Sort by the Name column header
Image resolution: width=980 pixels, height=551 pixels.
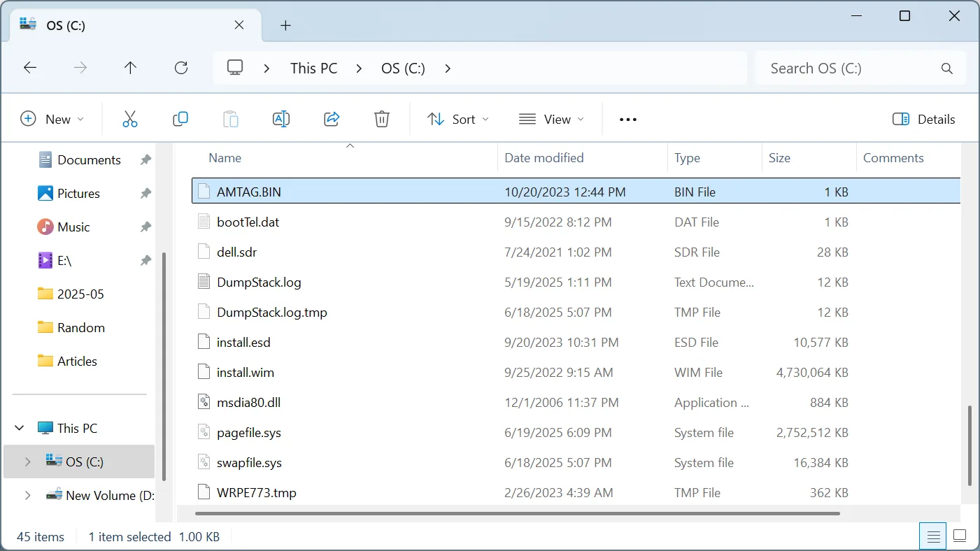pyautogui.click(x=344, y=158)
